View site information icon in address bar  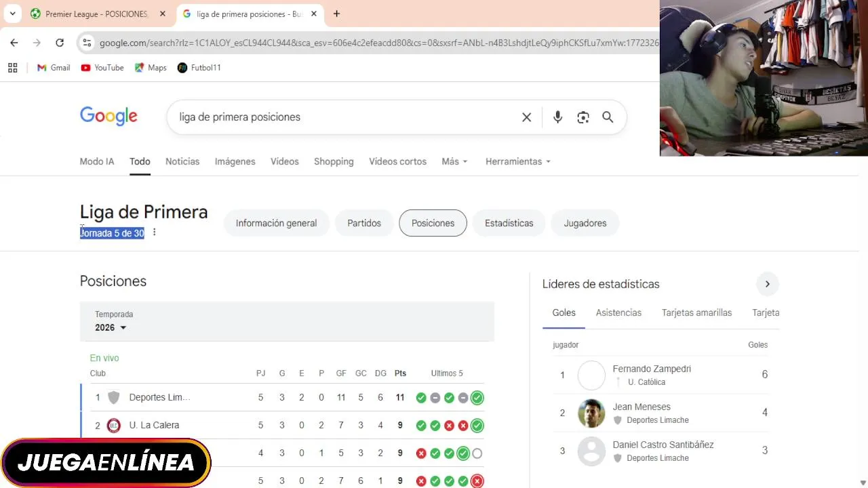pyautogui.click(x=86, y=43)
